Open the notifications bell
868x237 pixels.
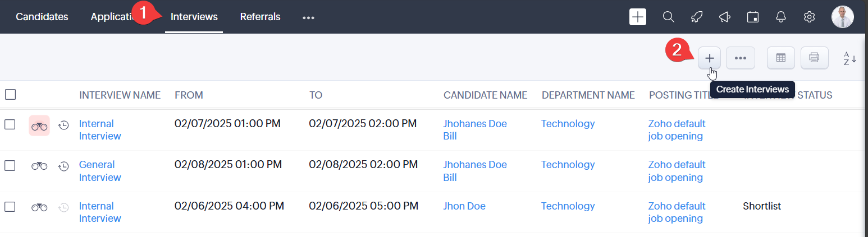(x=780, y=17)
